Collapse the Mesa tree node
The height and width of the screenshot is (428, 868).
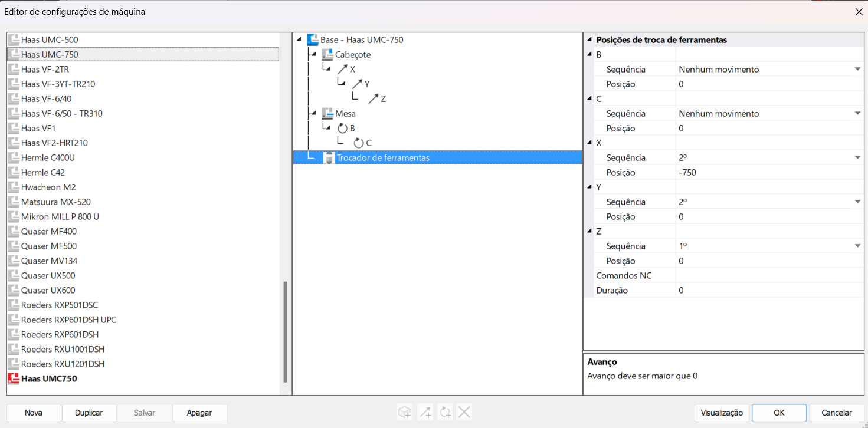coord(313,113)
